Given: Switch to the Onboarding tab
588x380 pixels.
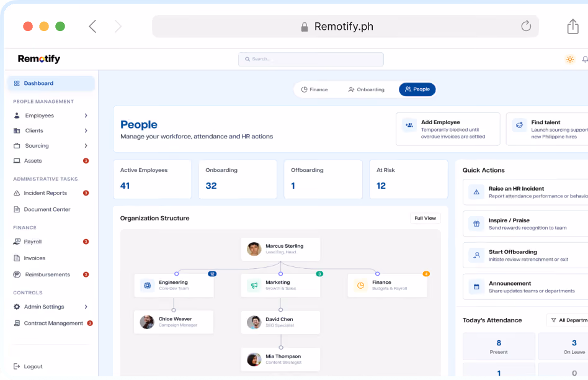Looking at the screenshot, I should [x=367, y=89].
